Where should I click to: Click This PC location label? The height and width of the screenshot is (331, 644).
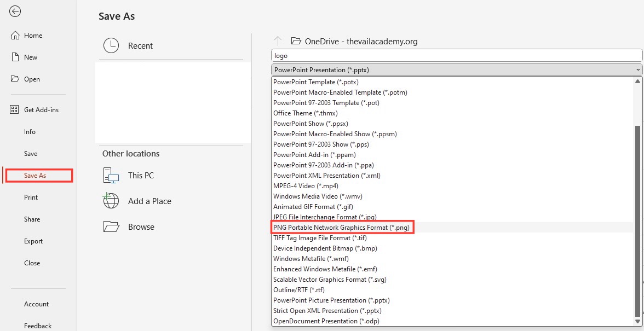tap(141, 175)
